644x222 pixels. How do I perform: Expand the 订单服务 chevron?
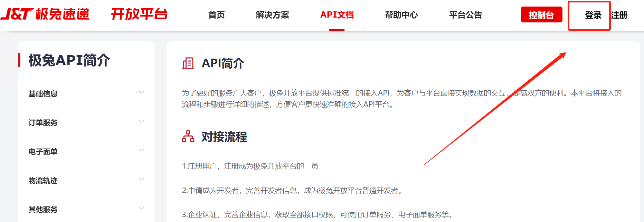point(141,121)
